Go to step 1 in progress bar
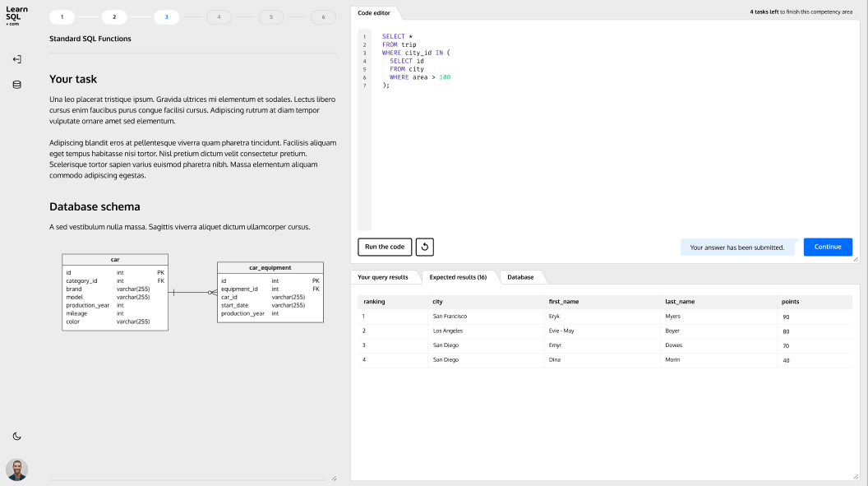 click(62, 17)
